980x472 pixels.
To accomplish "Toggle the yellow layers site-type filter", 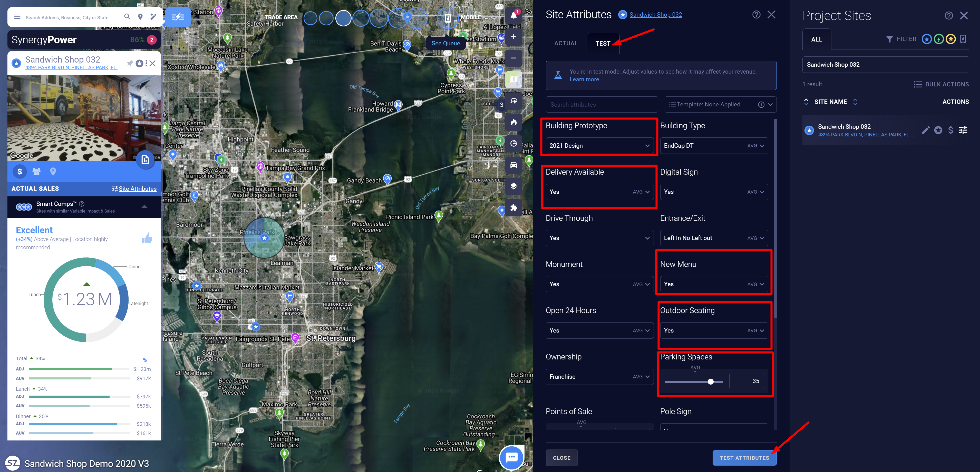I will (x=950, y=39).
